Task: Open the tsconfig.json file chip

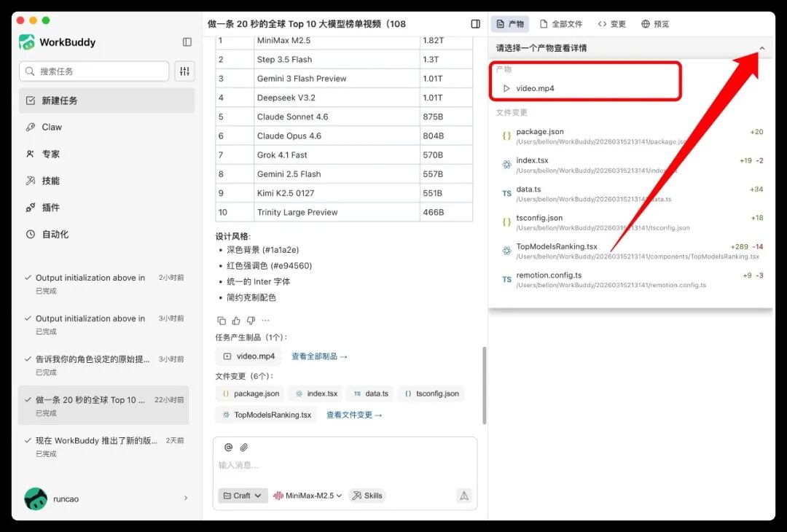Action: [431, 394]
